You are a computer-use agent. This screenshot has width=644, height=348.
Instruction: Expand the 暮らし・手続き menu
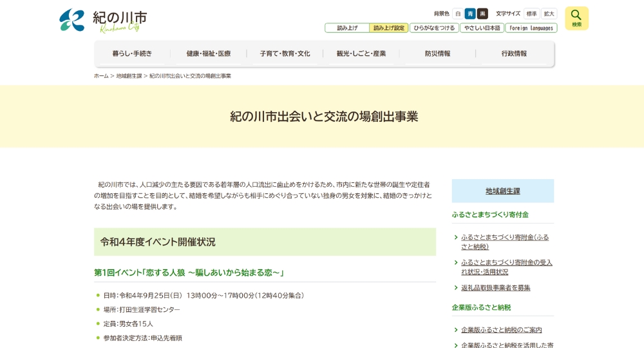coord(132,53)
